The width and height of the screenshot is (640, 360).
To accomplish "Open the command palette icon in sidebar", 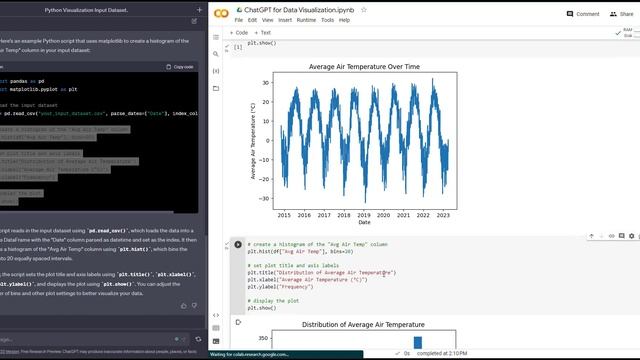I will point(216,328).
